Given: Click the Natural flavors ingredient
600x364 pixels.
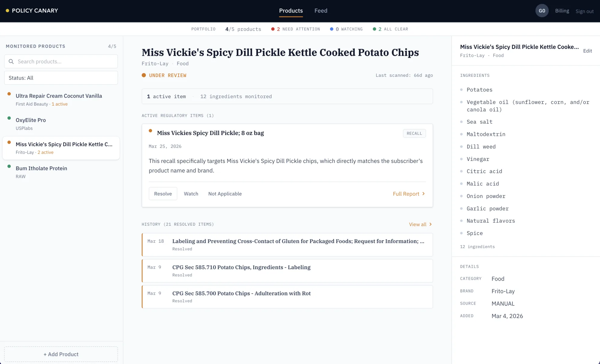Looking at the screenshot, I should point(490,221).
